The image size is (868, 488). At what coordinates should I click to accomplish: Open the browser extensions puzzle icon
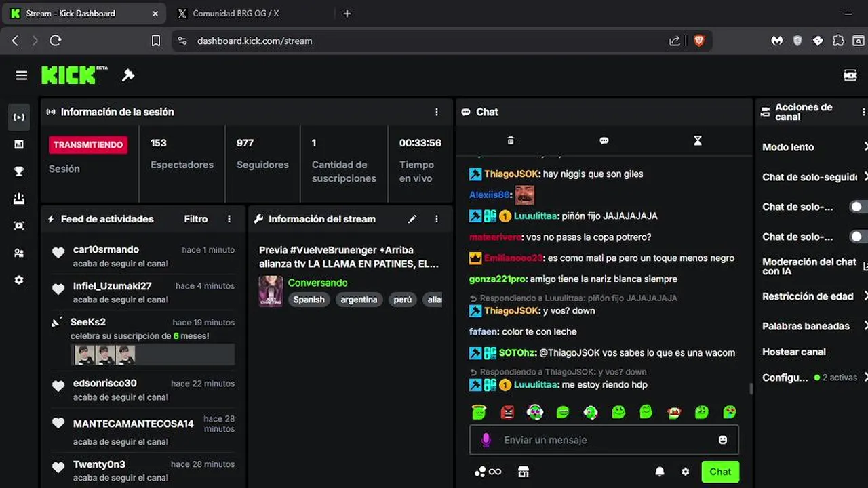pyautogui.click(x=838, y=41)
